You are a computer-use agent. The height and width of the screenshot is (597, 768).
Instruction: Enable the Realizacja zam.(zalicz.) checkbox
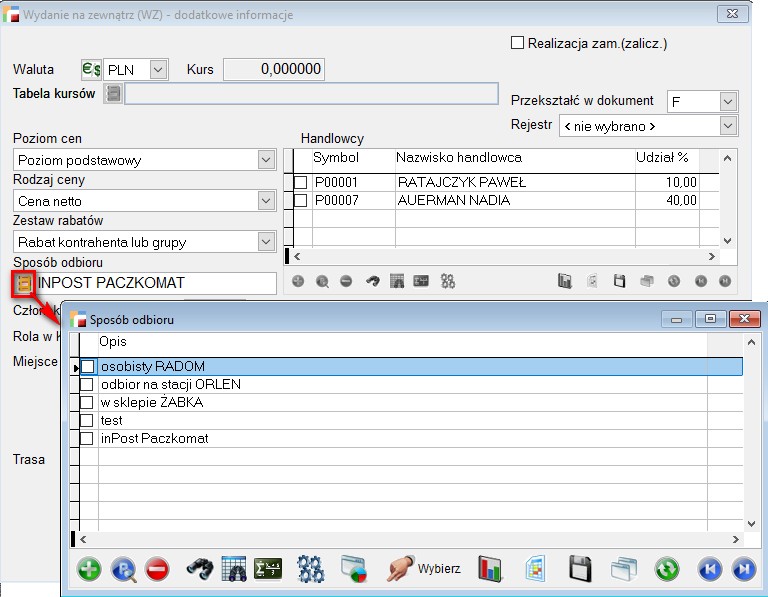click(517, 43)
